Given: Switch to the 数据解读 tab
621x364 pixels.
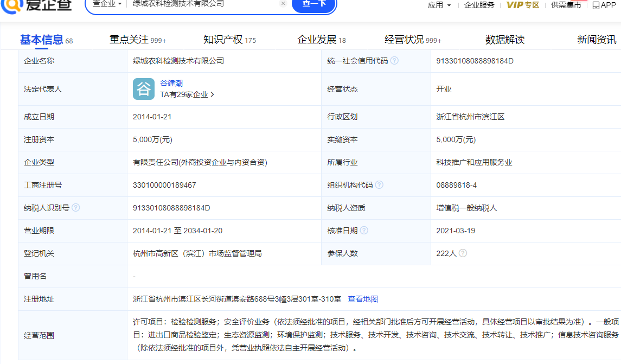Looking at the screenshot, I should click(505, 40).
